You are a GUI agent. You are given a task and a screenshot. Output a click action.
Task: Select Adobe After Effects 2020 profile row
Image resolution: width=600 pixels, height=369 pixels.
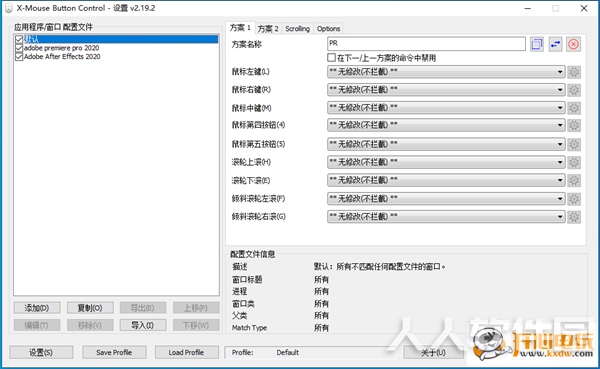[116, 57]
